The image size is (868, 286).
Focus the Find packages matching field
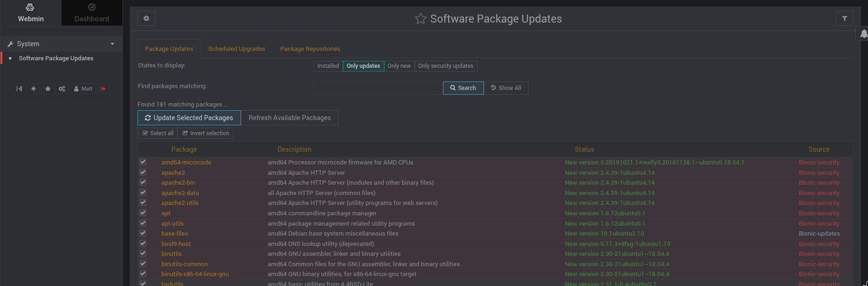click(x=377, y=88)
